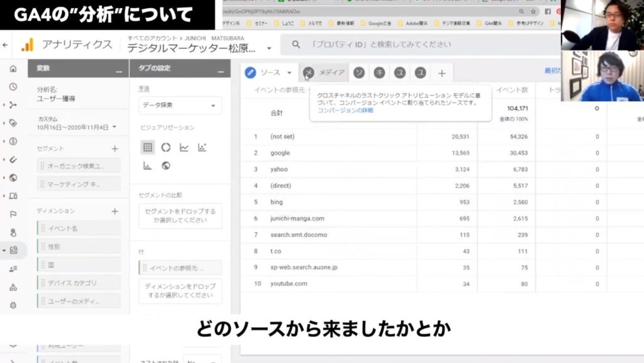The height and width of the screenshot is (363, 644).
Task: Add a new analysis tab with plus
Action: tap(442, 73)
